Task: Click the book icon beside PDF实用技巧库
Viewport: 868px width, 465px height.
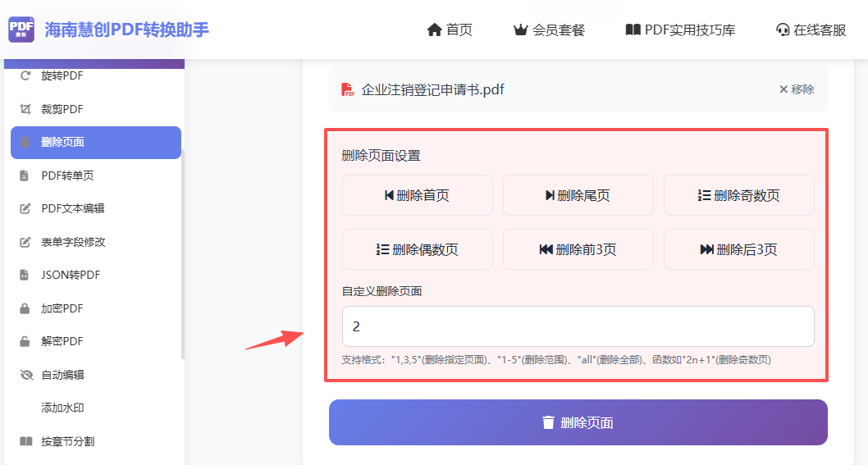Action: (633, 30)
